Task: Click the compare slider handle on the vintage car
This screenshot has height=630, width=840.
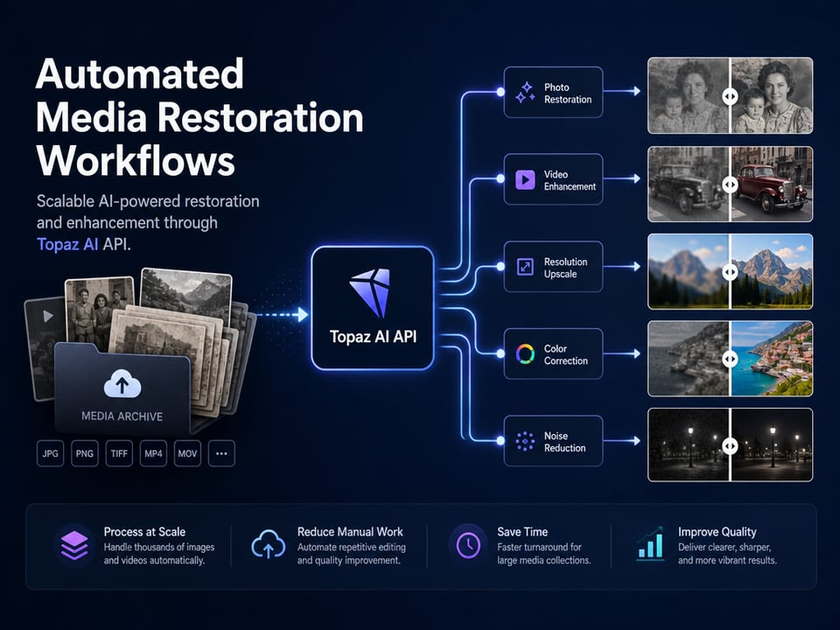Action: coord(730,185)
